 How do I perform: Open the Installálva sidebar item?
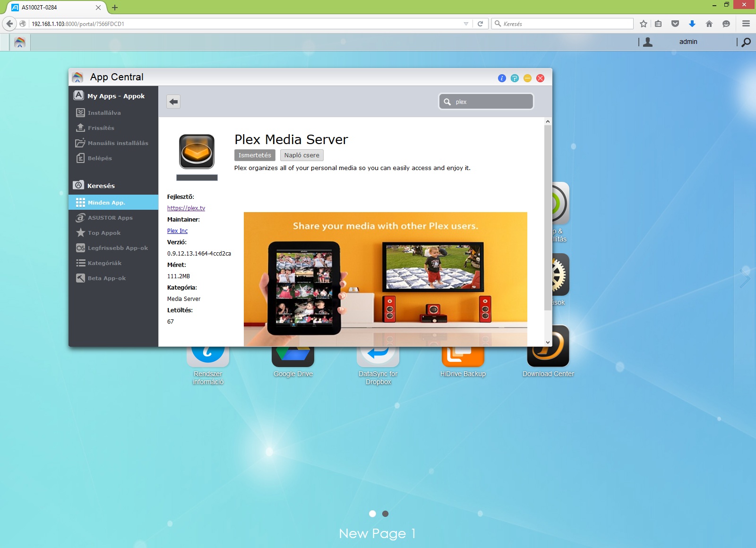(113, 113)
